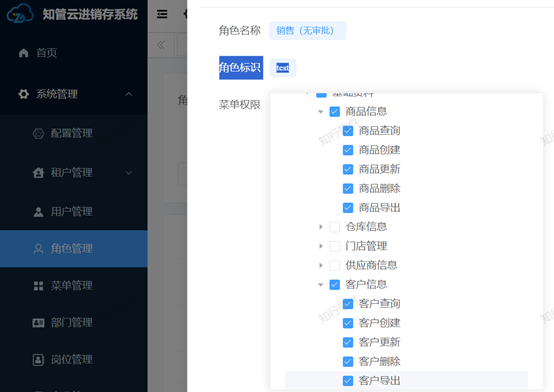Check the 门店管理 checkbox
Viewport: 554px width, 392px height.
[335, 246]
